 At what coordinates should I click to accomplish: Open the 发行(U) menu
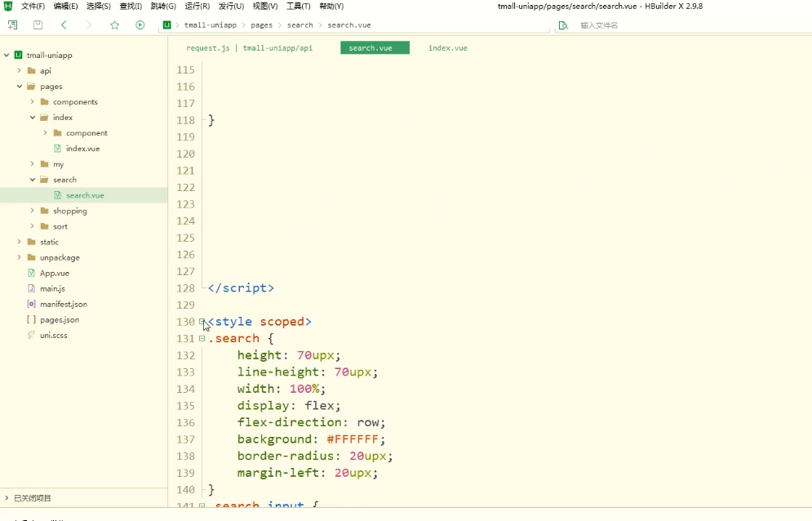click(x=231, y=7)
